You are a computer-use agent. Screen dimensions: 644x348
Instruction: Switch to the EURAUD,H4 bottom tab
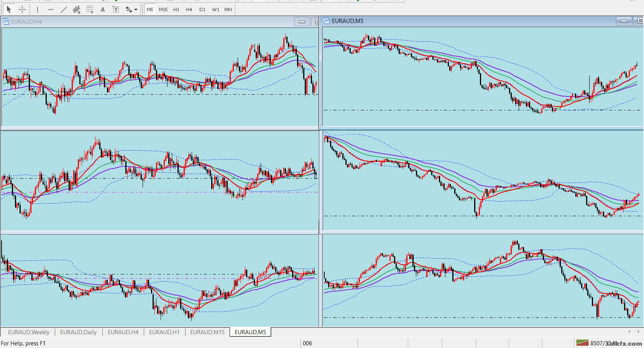[123, 332]
